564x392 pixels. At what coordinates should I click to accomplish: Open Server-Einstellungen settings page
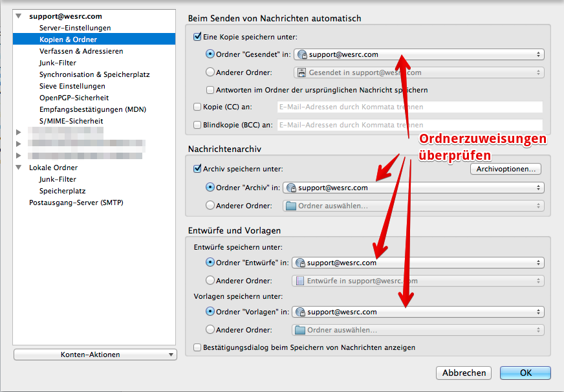pos(75,28)
